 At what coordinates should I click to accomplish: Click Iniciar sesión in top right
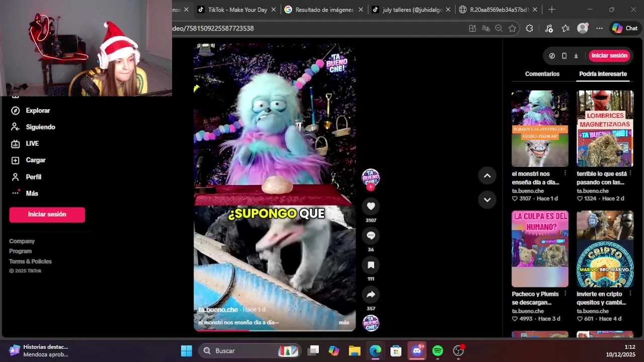[x=609, y=56]
